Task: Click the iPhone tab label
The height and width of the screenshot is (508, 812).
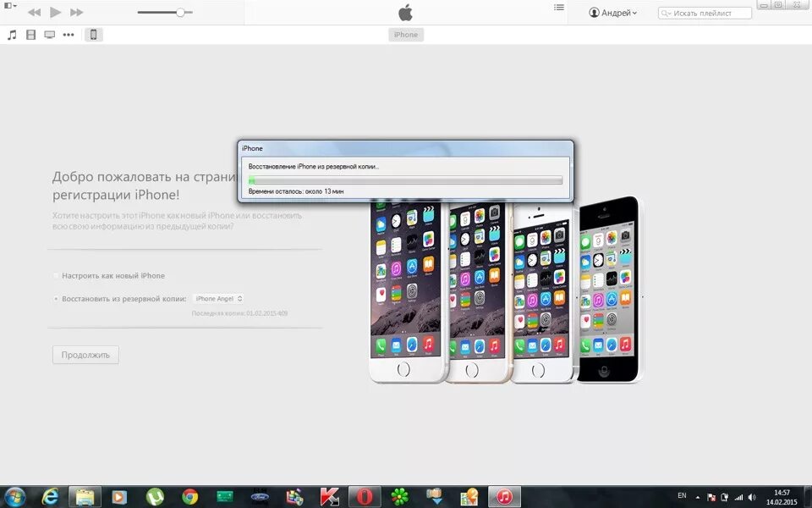Action: coord(406,35)
